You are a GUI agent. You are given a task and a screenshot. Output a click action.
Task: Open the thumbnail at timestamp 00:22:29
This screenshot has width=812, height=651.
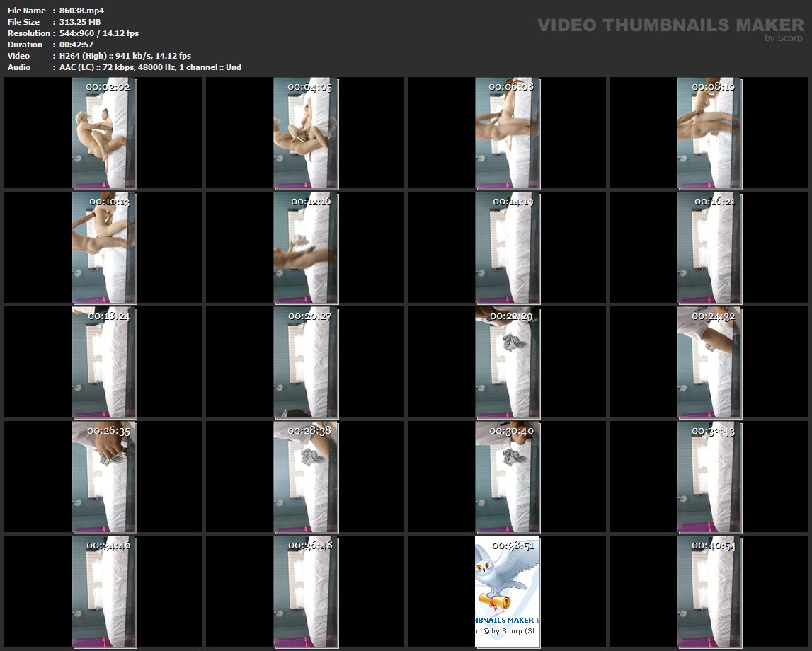point(507,362)
